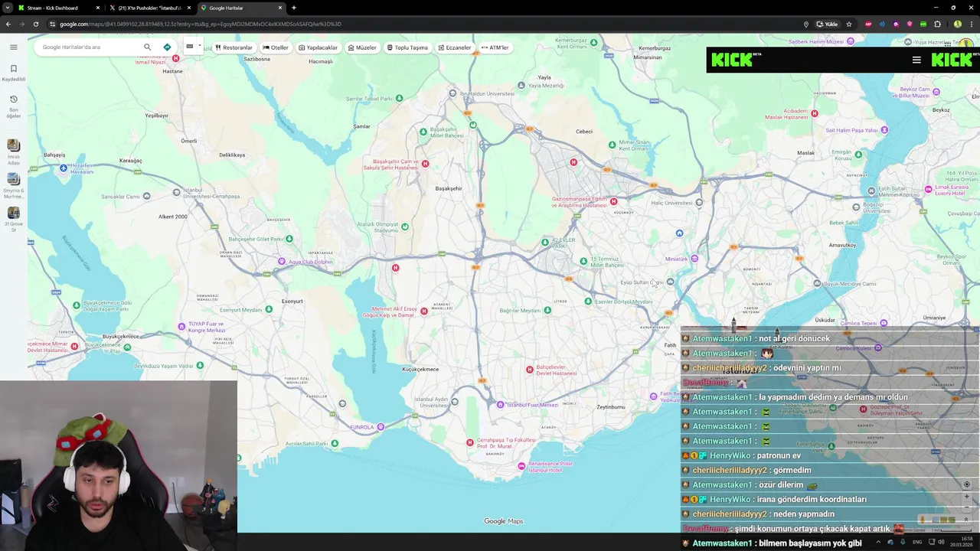Viewport: 980px width, 551px height.
Task: Select the Toplu Taşıma chip
Action: click(407, 47)
